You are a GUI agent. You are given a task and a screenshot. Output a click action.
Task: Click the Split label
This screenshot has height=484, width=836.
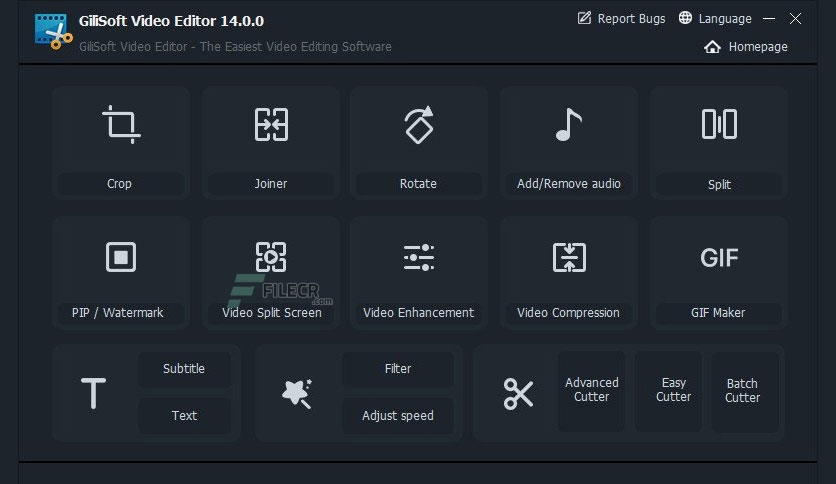(719, 184)
